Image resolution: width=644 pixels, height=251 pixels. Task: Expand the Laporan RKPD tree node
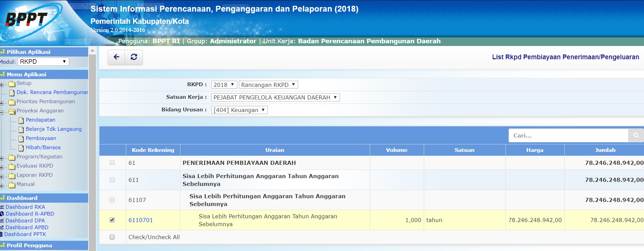pos(2,177)
